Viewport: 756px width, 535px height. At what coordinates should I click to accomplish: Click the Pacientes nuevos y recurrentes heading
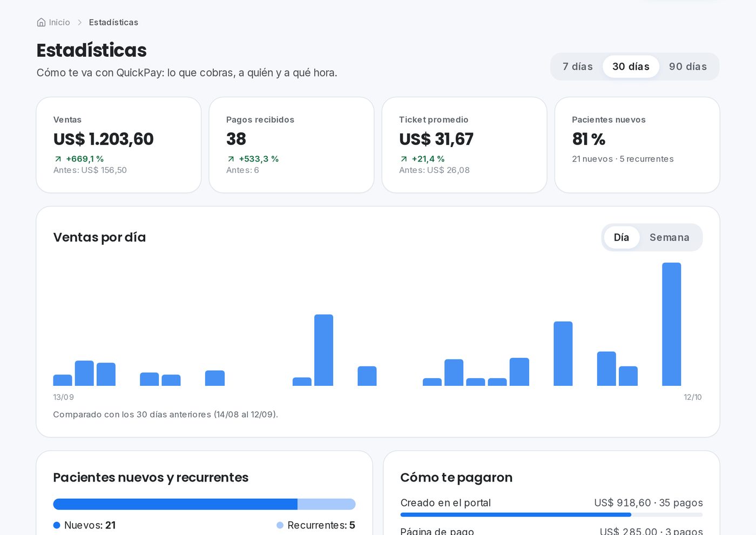tap(151, 478)
